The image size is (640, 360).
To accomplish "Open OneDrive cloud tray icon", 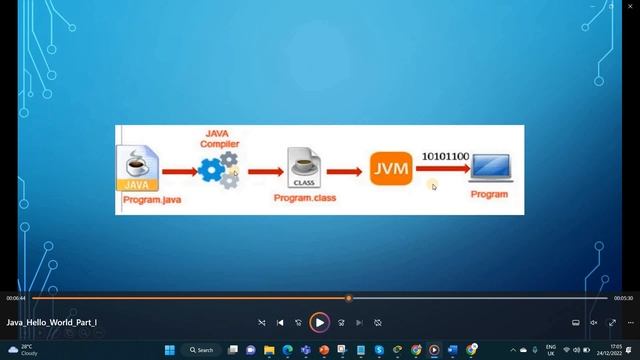I will tap(523, 350).
